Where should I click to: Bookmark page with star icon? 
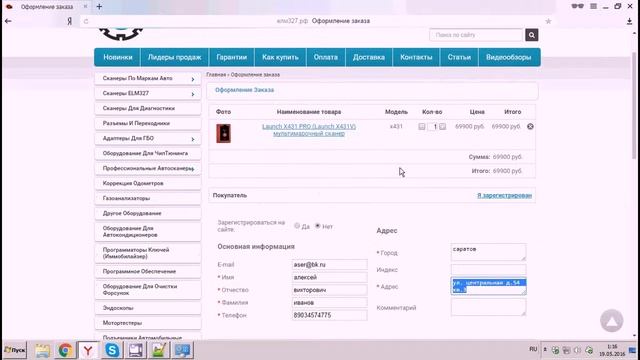point(548,21)
